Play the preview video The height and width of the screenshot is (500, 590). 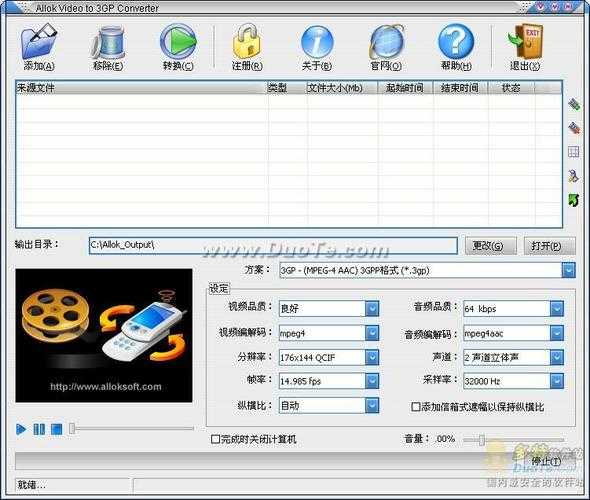21,429
